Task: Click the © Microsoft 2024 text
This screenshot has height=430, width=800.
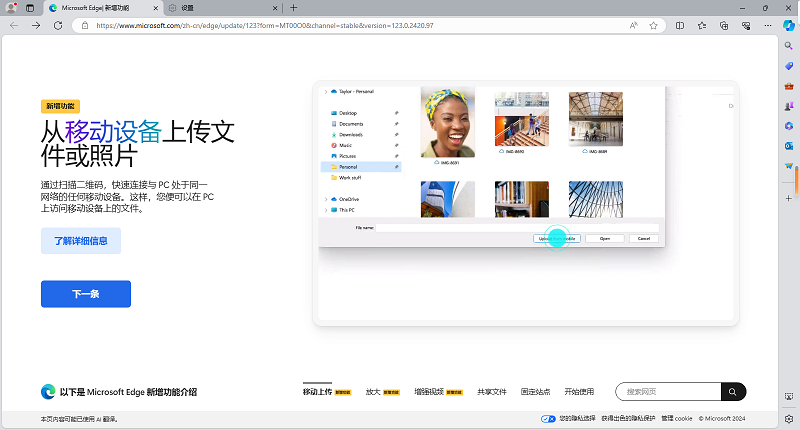Action: point(722,419)
